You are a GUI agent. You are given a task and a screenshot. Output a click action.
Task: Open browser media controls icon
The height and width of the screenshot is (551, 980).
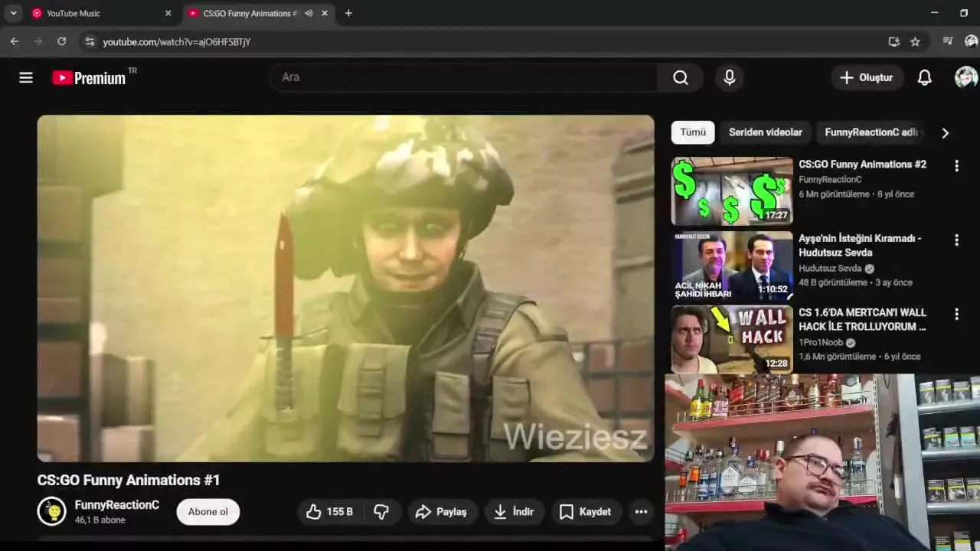point(948,41)
